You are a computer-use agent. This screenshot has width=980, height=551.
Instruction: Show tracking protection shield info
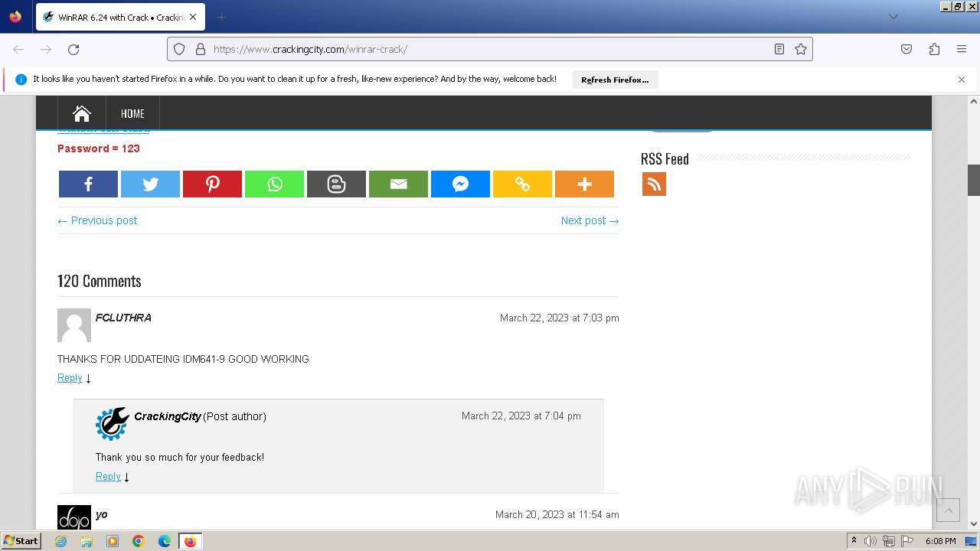179,49
